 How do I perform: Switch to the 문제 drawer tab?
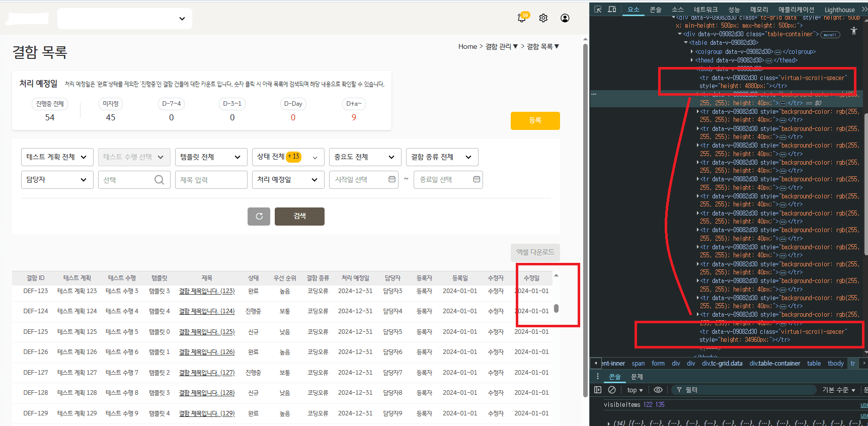(637, 377)
